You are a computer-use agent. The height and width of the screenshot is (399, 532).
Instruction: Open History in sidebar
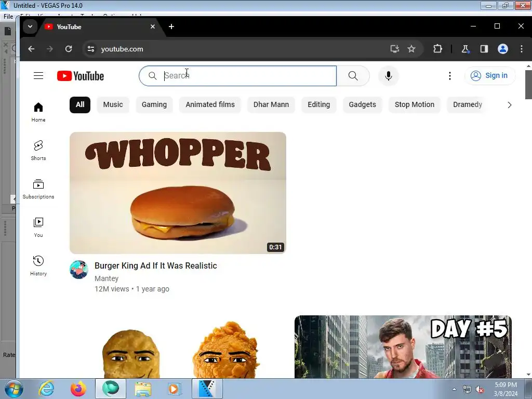point(38,265)
